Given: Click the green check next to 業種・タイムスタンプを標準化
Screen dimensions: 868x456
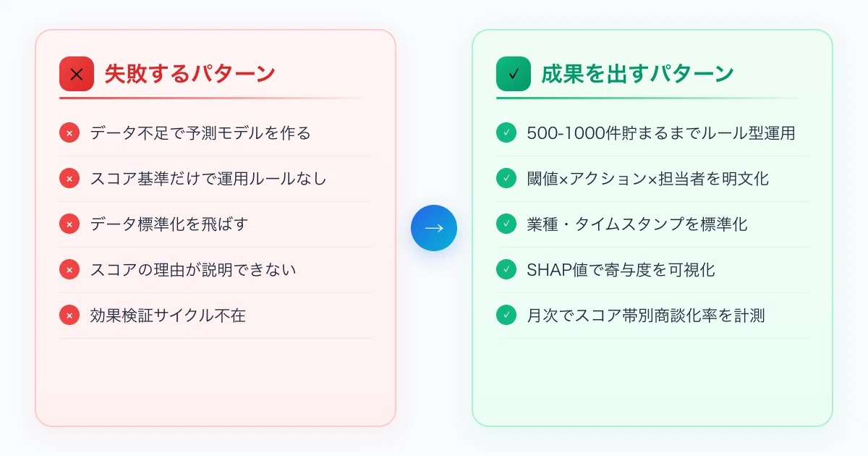Looking at the screenshot, I should 506,224.
